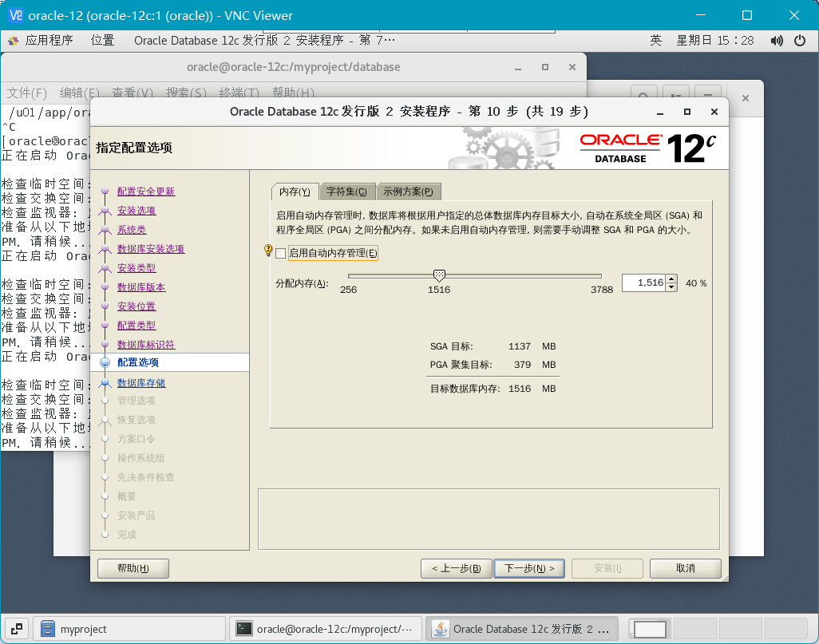Click the memory allocation slider thumb
The image size is (819, 644).
pyautogui.click(x=439, y=275)
